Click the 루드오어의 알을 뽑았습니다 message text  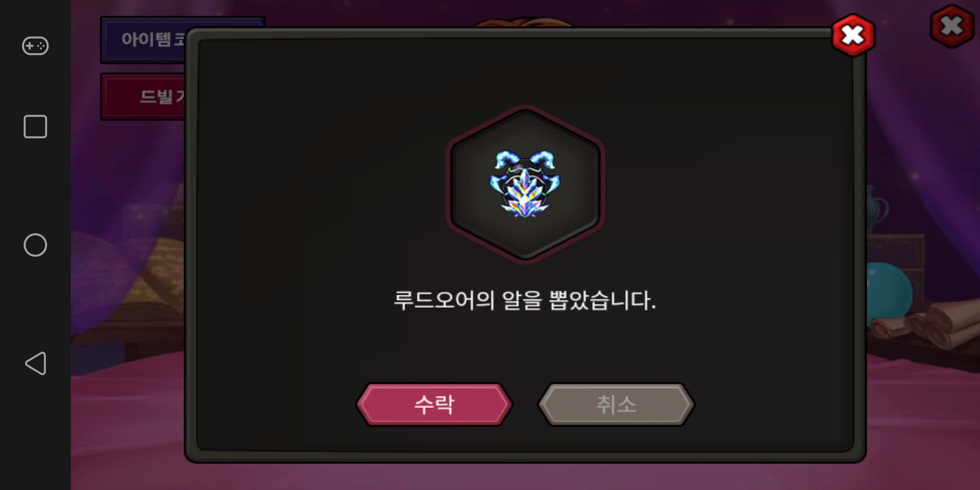point(525,300)
